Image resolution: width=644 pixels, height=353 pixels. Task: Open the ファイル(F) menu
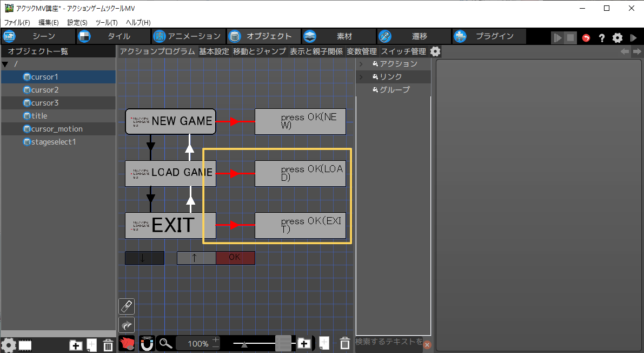click(x=17, y=22)
